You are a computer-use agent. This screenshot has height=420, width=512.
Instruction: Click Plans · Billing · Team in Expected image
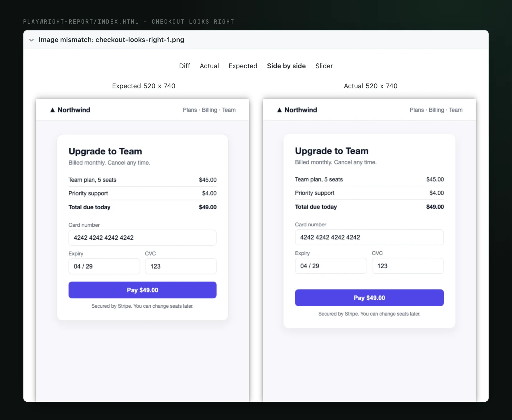tap(209, 110)
